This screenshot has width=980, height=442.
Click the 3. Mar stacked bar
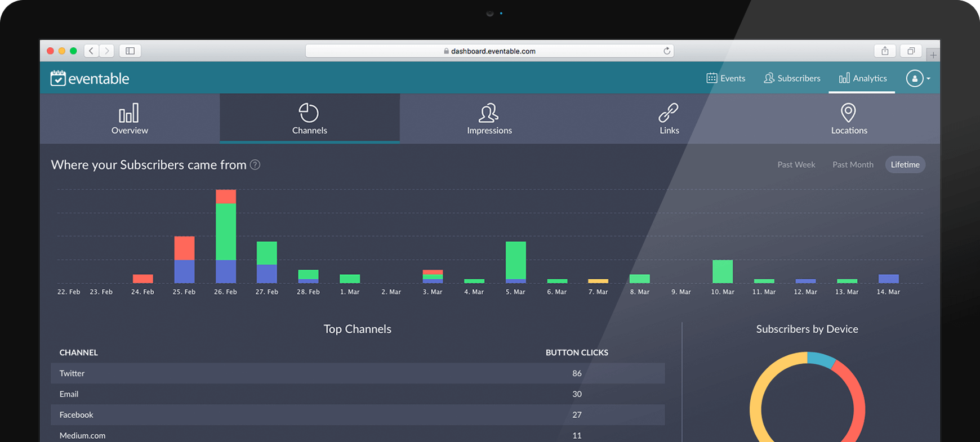(x=433, y=276)
